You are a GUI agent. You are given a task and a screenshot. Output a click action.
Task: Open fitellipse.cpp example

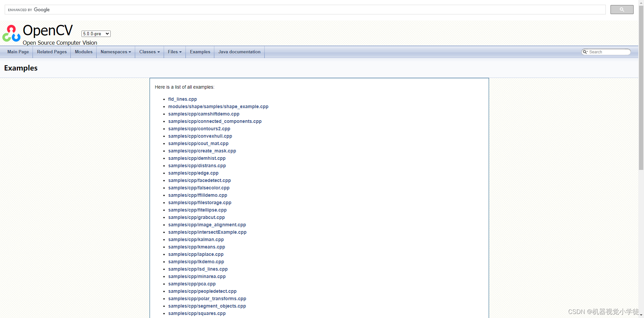coord(198,210)
